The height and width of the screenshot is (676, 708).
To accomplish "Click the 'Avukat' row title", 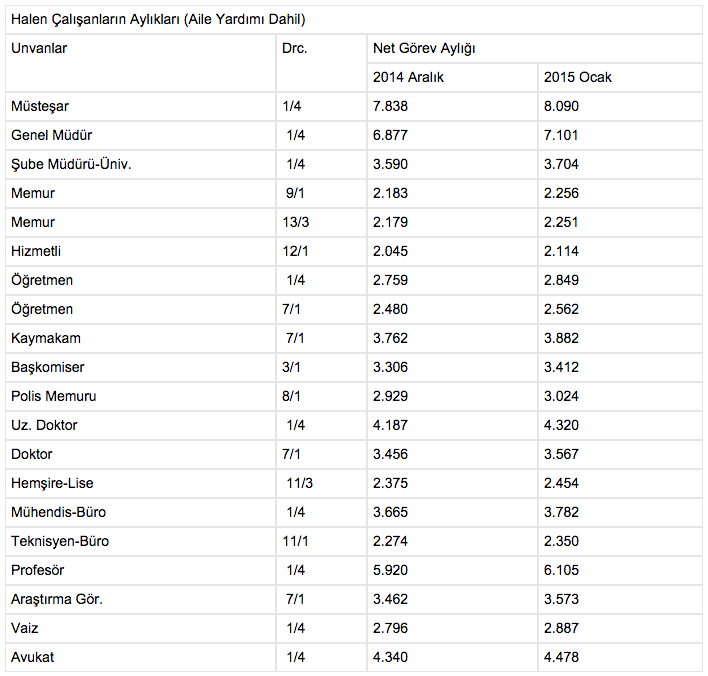I will [x=32, y=657].
